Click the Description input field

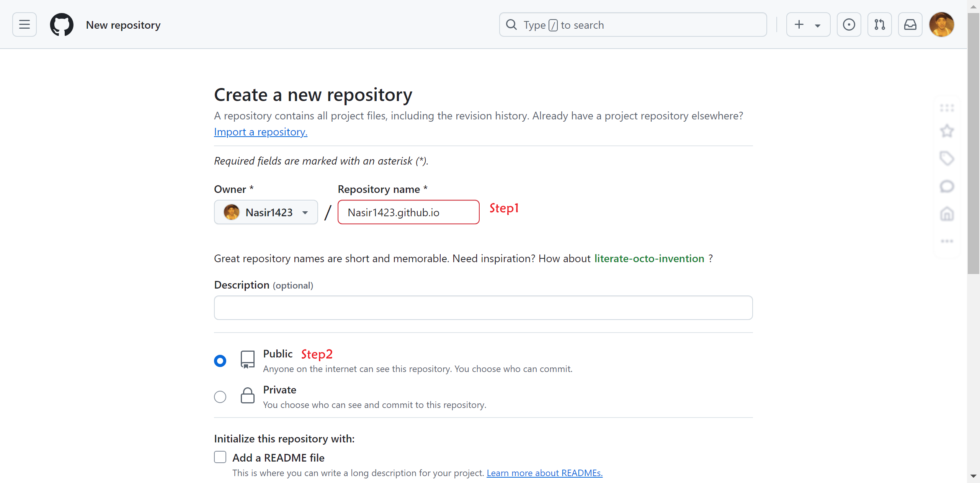click(483, 307)
